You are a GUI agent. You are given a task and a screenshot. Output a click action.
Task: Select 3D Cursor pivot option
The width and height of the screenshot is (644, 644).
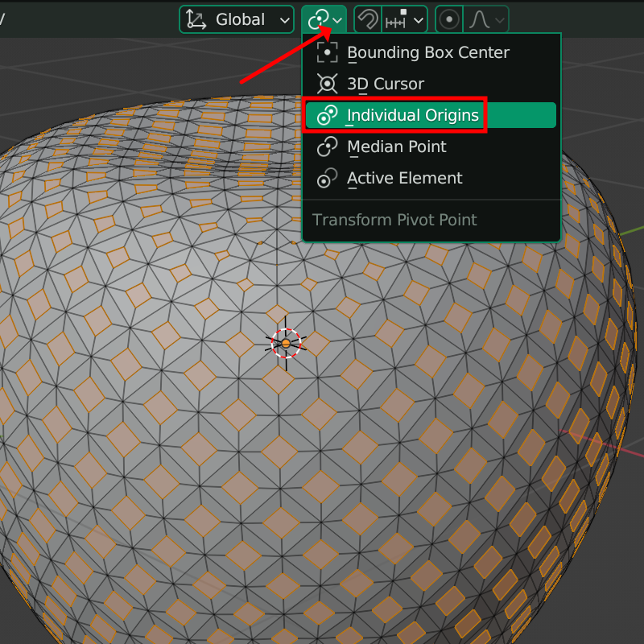tap(431, 84)
